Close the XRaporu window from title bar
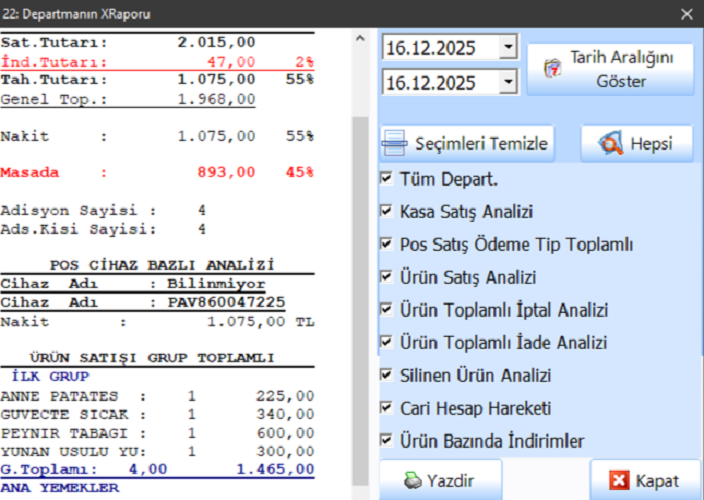The height and width of the screenshot is (500, 704). (686, 14)
